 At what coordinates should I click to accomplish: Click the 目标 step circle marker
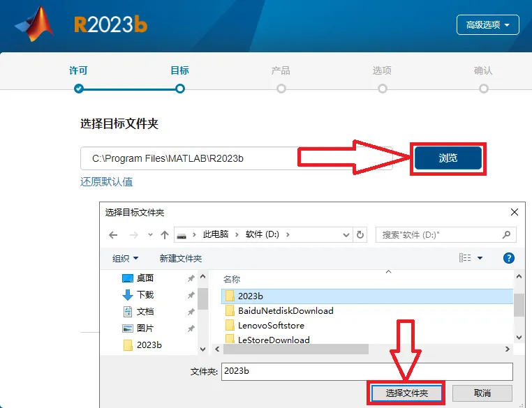pyautogui.click(x=180, y=89)
